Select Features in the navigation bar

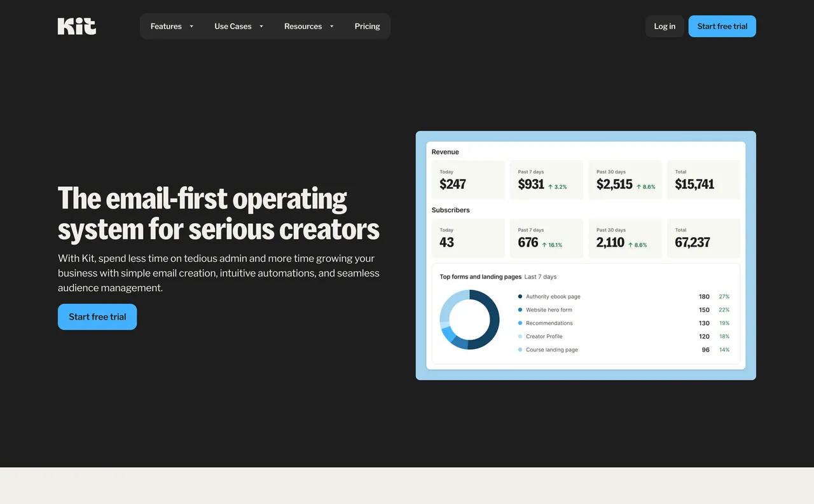165,26
